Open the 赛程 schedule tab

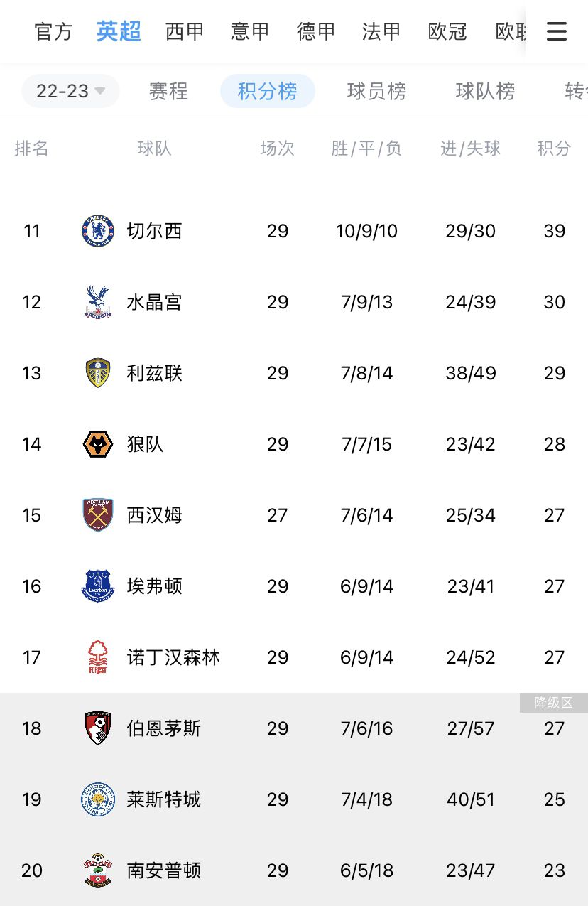pyautogui.click(x=168, y=91)
